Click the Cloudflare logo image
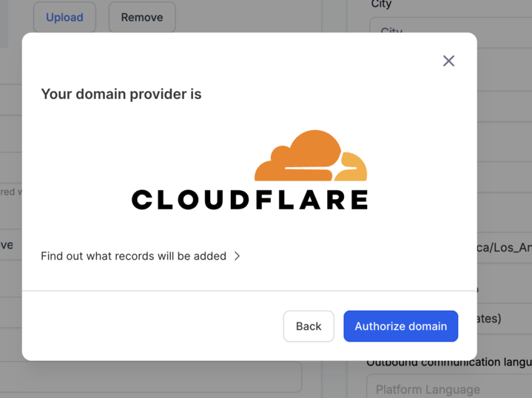 click(x=249, y=169)
